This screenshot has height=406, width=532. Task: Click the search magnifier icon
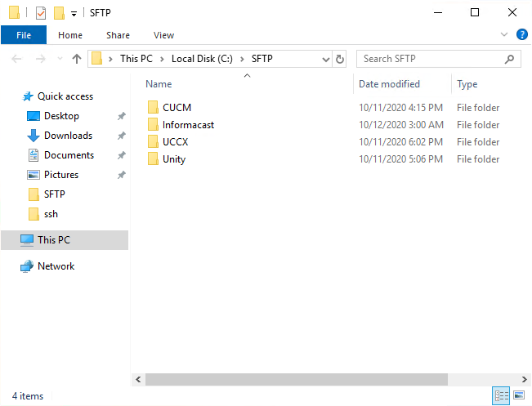509,60
